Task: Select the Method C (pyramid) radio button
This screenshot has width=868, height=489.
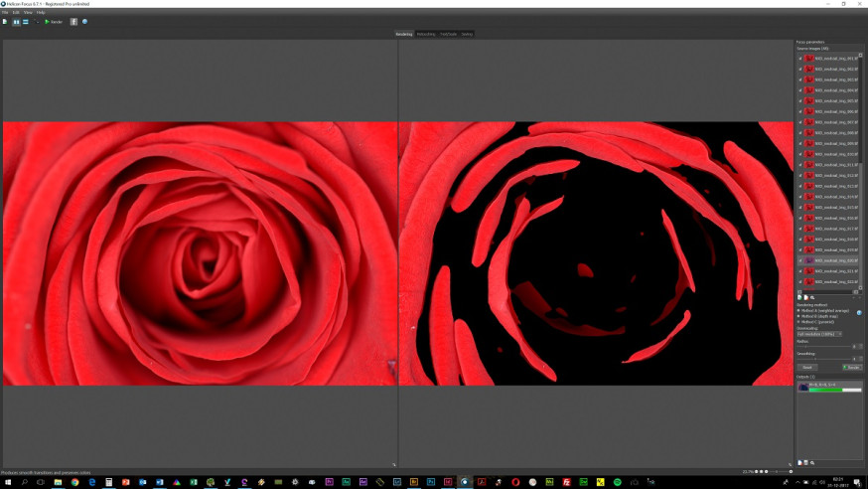Action: tap(798, 322)
